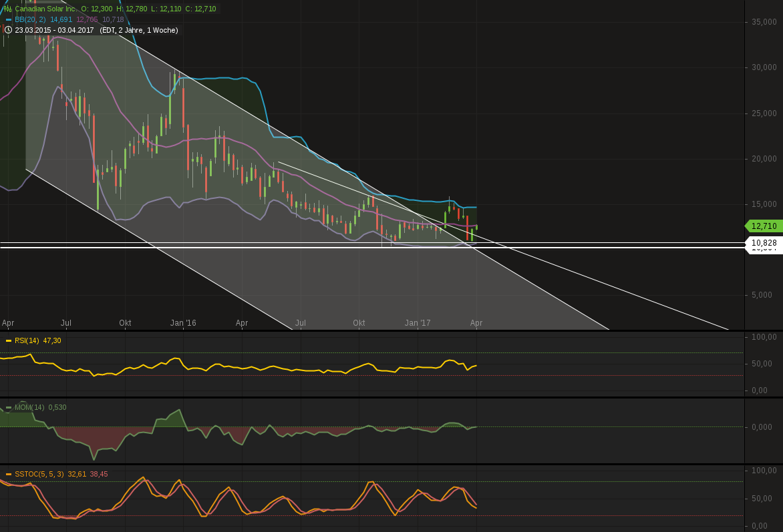This screenshot has height=532, width=783.
Task: Select the white horizontal support line
Action: (267, 243)
